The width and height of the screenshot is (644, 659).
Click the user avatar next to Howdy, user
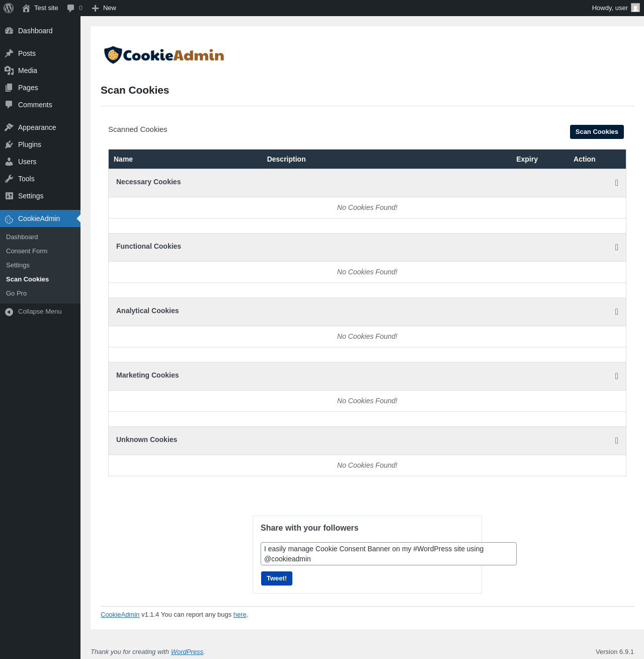click(x=635, y=8)
